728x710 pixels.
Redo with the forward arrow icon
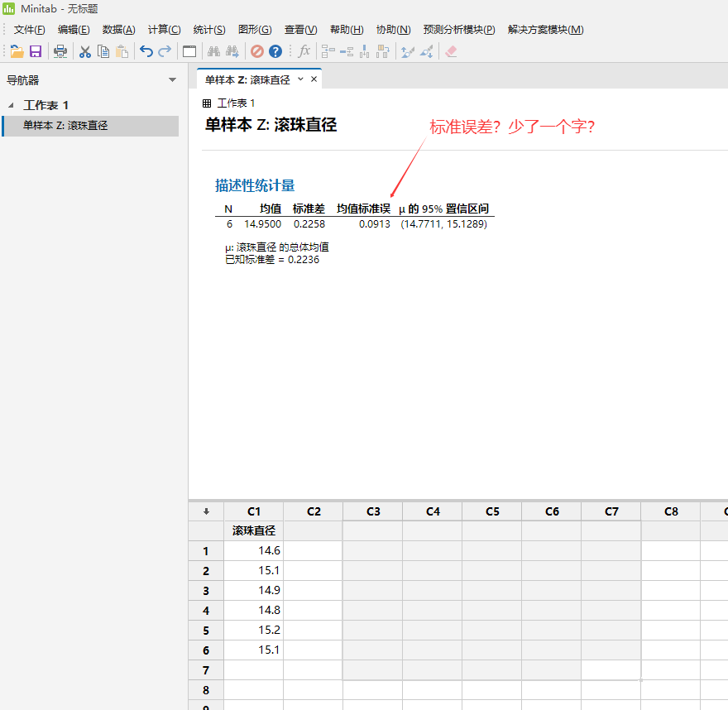[165, 51]
